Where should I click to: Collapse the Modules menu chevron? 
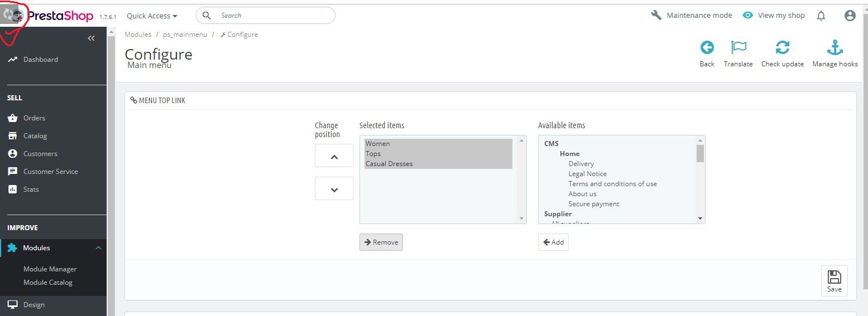(98, 248)
